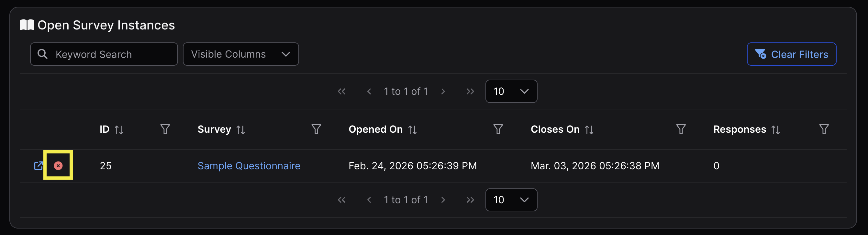This screenshot has height=235, width=868.
Task: Open the top rows-per-page dropdown
Action: tap(511, 91)
